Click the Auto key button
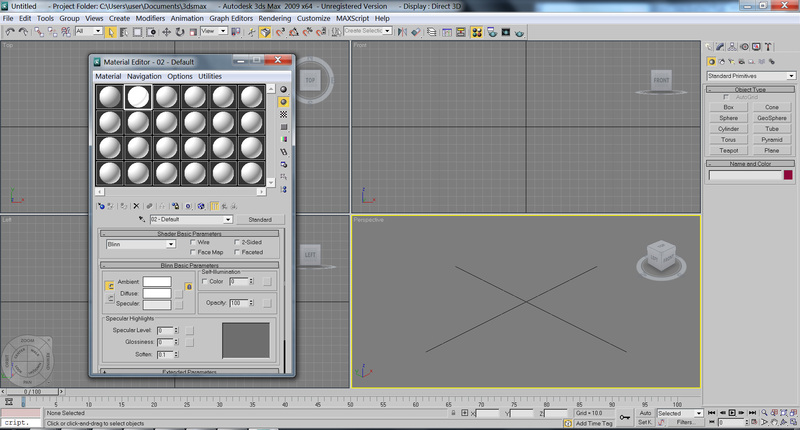Image resolution: width=800 pixels, height=430 pixels. tap(645, 413)
